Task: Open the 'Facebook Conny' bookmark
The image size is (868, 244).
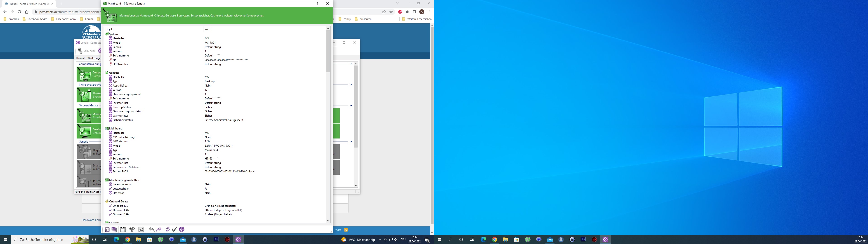Action: pos(64,19)
